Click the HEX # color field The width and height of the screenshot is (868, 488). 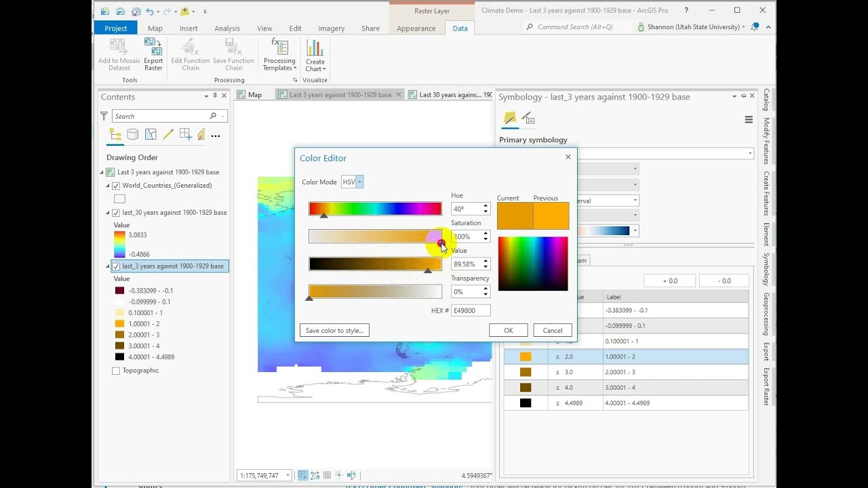pyautogui.click(x=471, y=310)
